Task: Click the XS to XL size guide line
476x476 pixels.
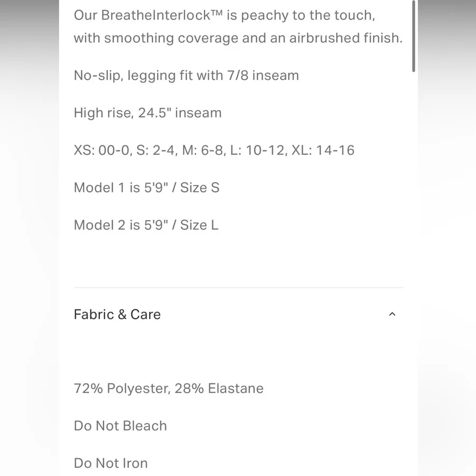Action: pos(214,150)
